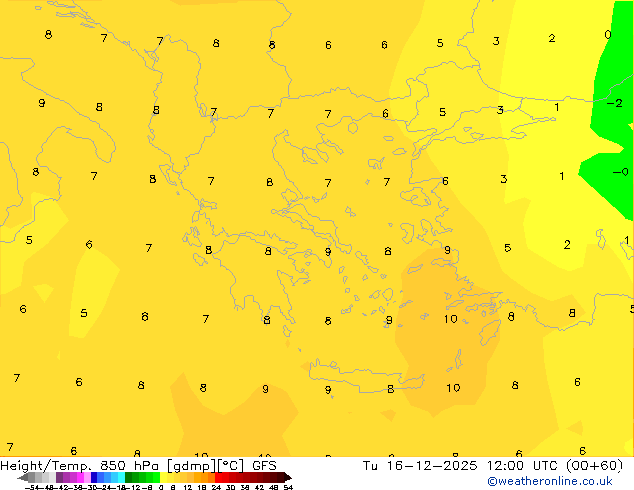Click the 'Tu 16-12-2025 12:00 UTC' timestamp
The height and width of the screenshot is (490, 634).
[460, 466]
